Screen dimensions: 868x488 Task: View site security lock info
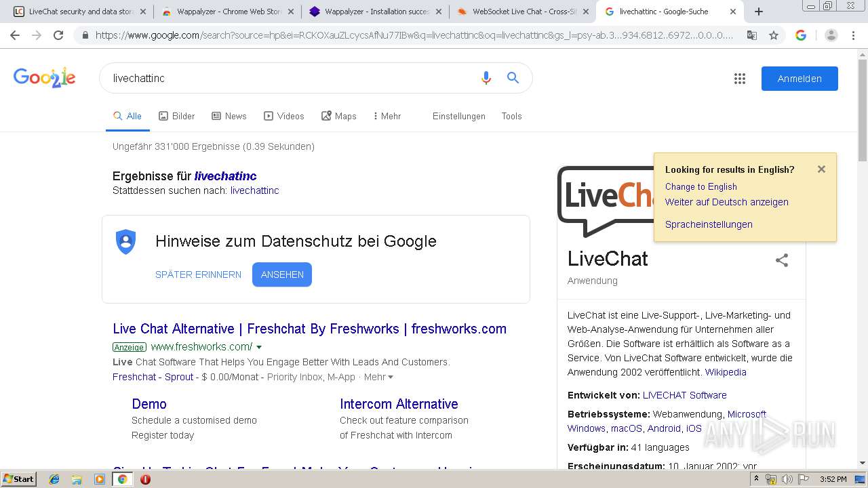(x=85, y=35)
